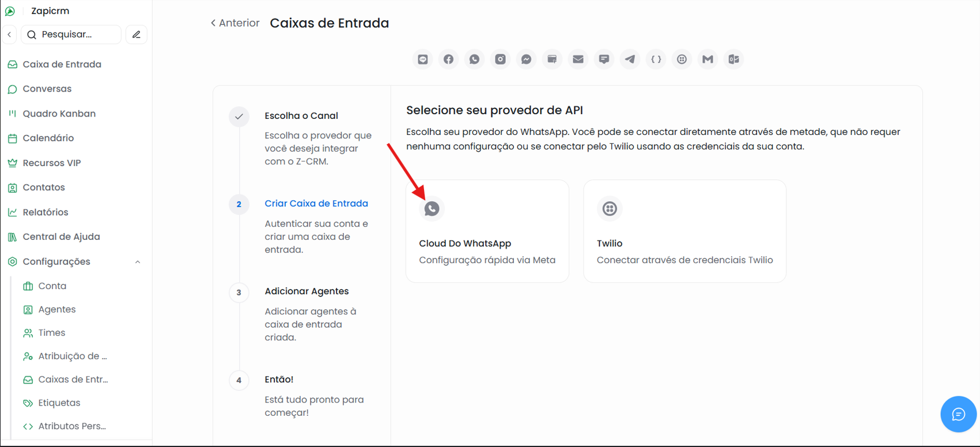Image resolution: width=980 pixels, height=447 pixels.
Task: Choose the Cloud Do WhatsApp provider card
Action: [487, 231]
